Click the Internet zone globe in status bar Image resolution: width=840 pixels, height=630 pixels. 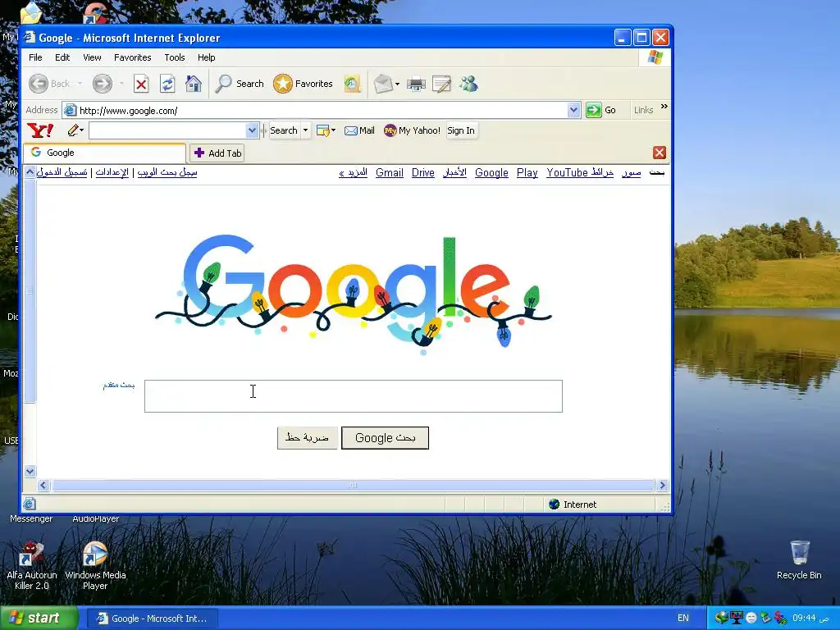[x=554, y=504]
